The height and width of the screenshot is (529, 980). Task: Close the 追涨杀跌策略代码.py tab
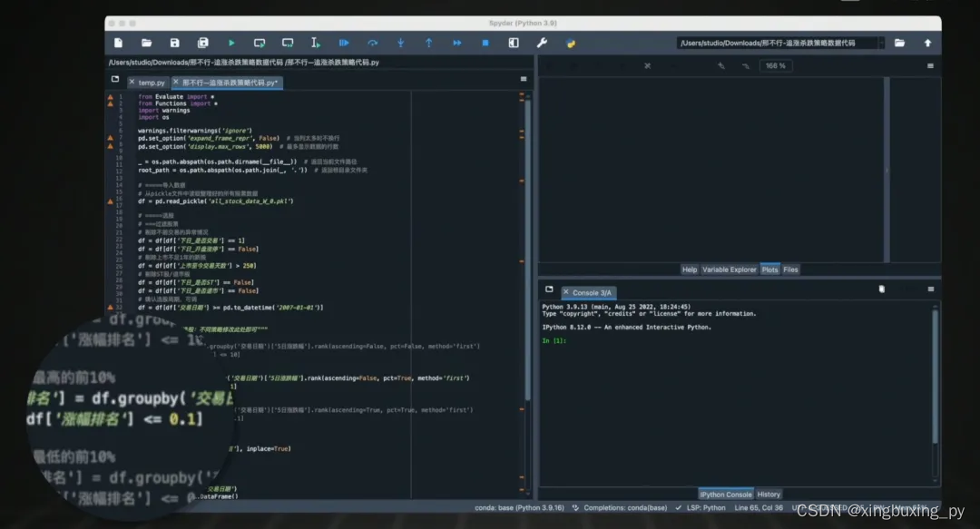point(176,82)
